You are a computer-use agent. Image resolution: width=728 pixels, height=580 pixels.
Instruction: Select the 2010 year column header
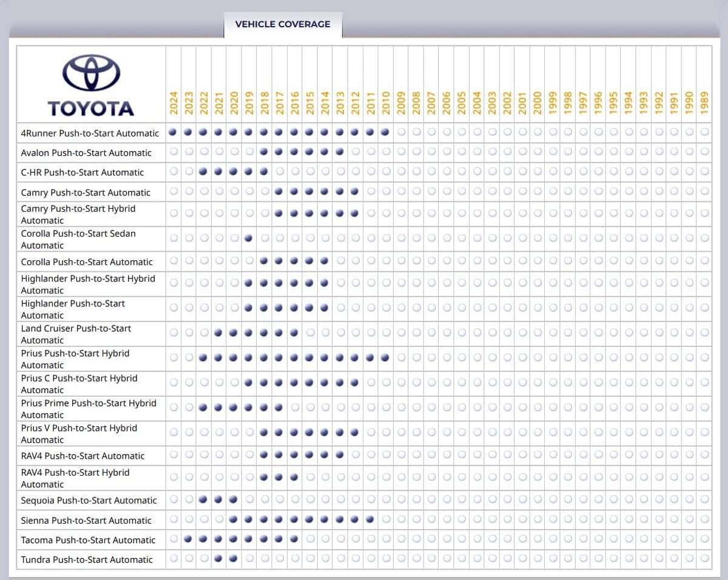[385, 103]
